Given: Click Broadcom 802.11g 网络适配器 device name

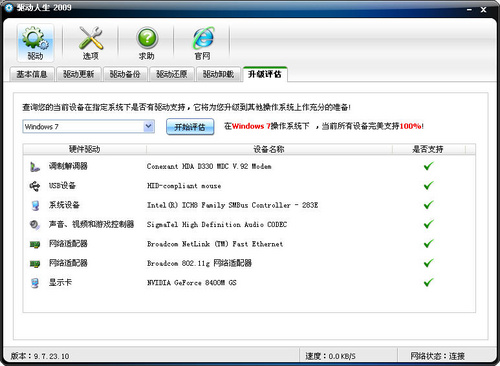Looking at the screenshot, I should point(199,263).
